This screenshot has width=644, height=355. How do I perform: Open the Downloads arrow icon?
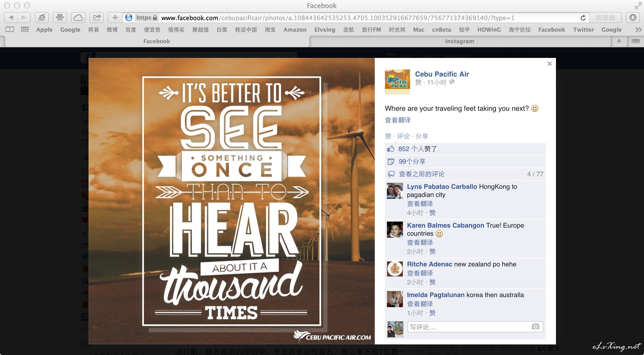pos(633,18)
